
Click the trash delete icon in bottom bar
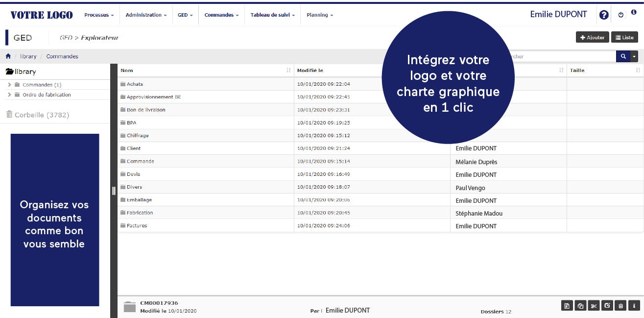pos(620,306)
